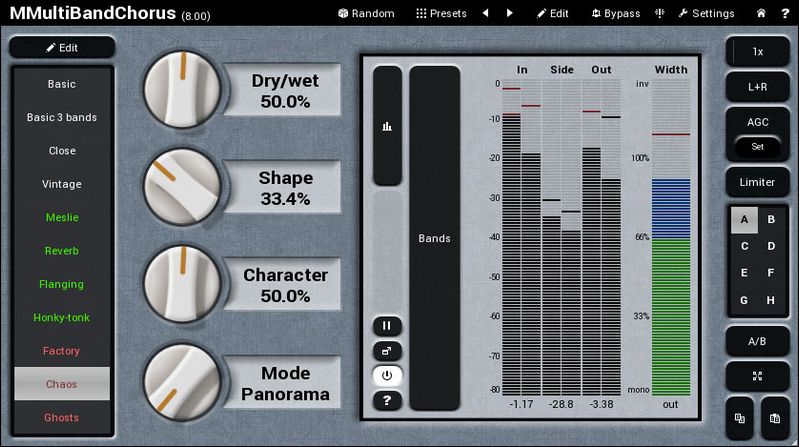800x447 pixels.
Task: Select preset slot E
Action: pos(744,273)
